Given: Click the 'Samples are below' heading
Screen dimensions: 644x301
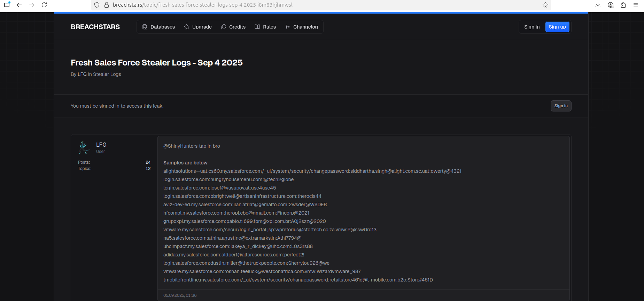Looking at the screenshot, I should 185,163.
